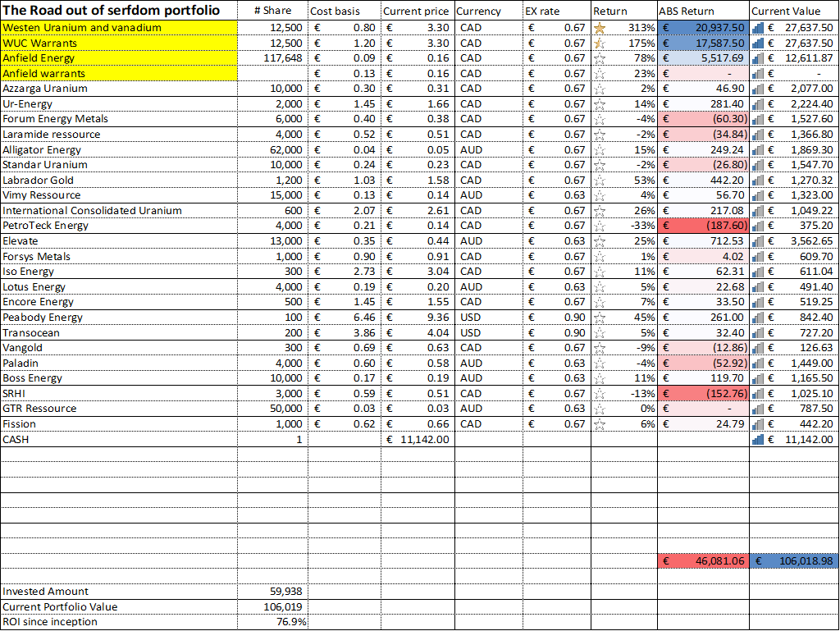Select the 'GTR Ressource' name cell
This screenshot has width=840, height=631.
point(119,409)
